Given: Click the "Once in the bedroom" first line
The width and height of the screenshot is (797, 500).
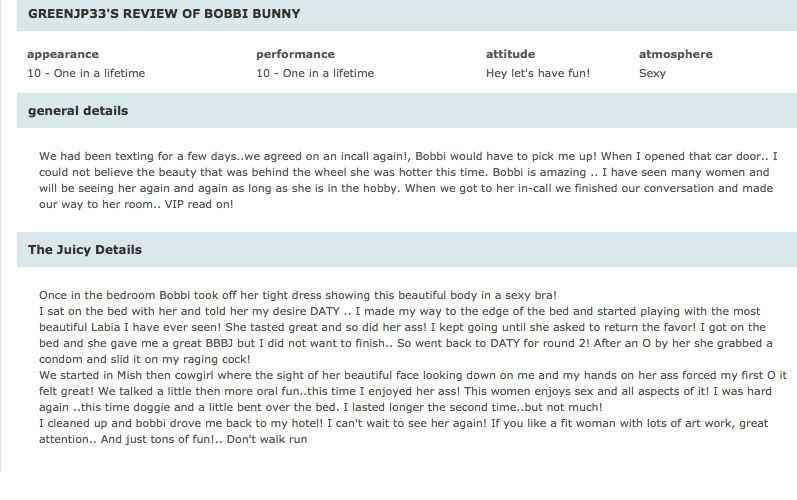Looking at the screenshot, I should tap(298, 295).
